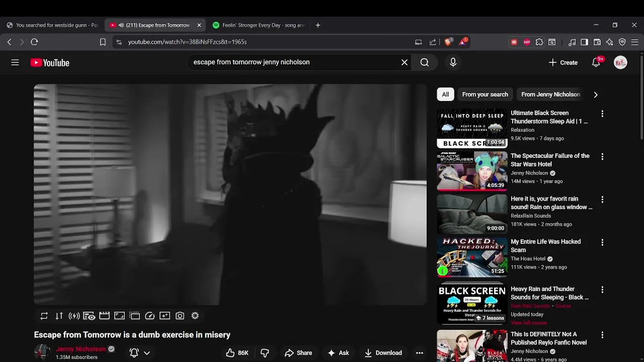Show next filter chips with arrow
Image resolution: width=644 pixels, height=362 pixels.
click(596, 95)
